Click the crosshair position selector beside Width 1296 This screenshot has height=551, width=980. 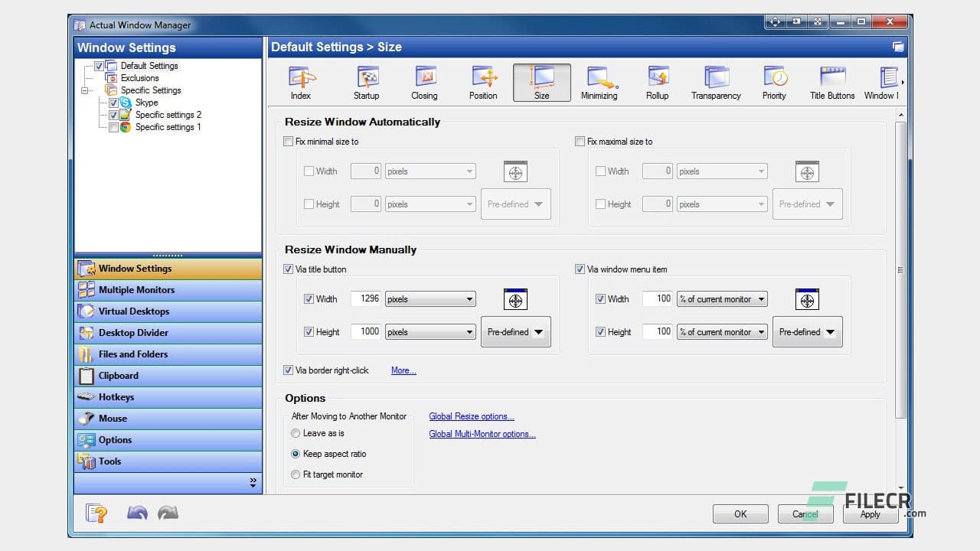tap(514, 299)
